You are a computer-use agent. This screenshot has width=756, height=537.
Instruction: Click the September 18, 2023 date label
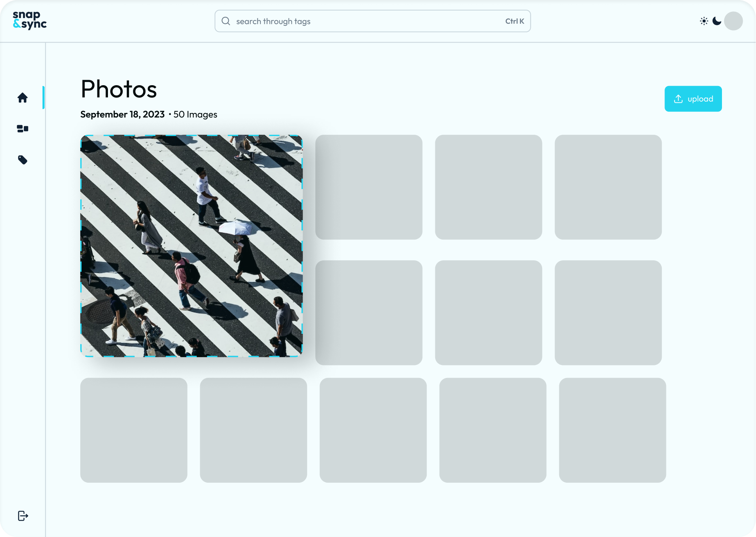[x=122, y=115]
